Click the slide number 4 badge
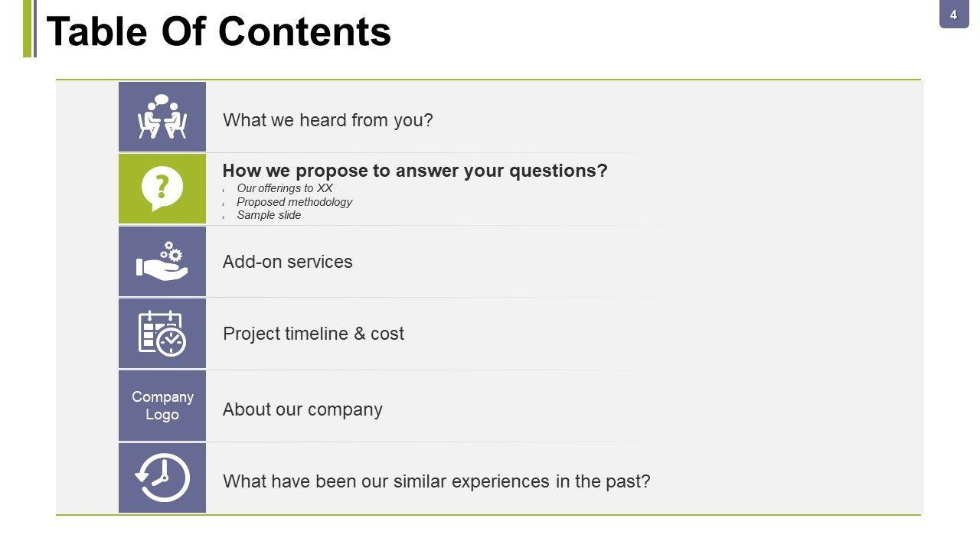 [954, 15]
